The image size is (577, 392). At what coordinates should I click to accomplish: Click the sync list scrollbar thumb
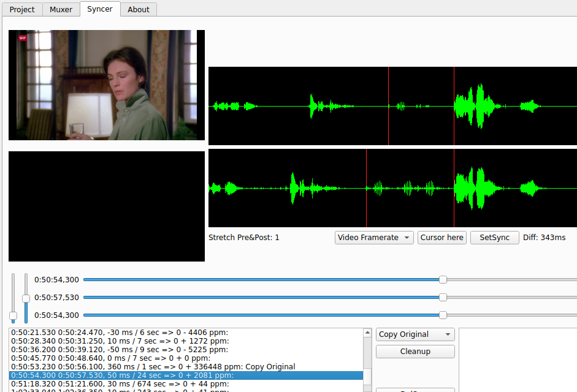tap(367, 377)
